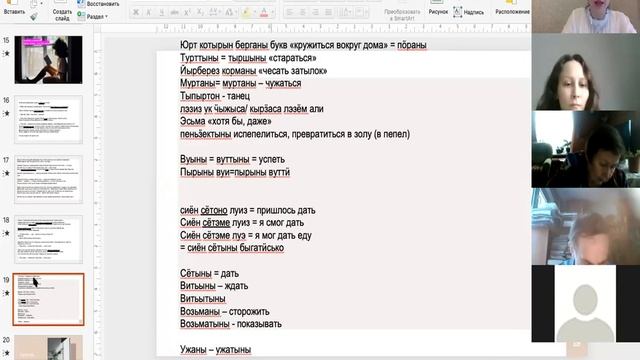Click the line 'Сётыны = дать'

[x=209, y=273]
